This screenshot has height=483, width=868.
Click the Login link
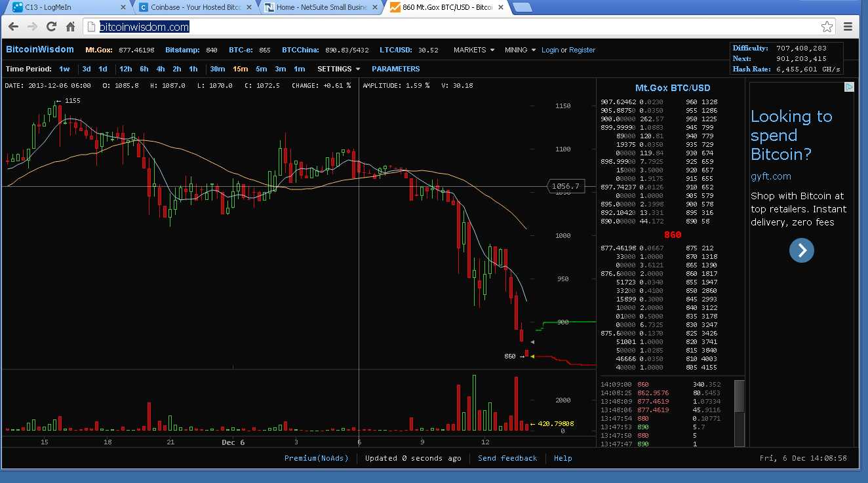[x=550, y=50]
